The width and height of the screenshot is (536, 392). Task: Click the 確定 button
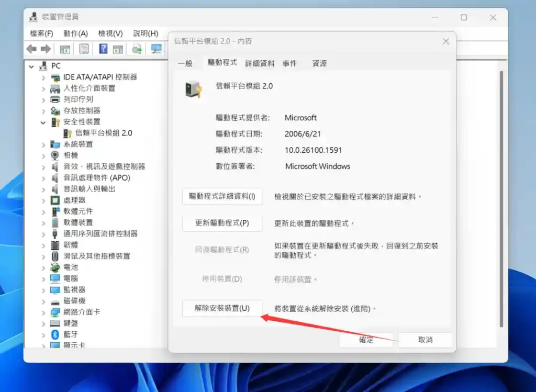[366, 340]
